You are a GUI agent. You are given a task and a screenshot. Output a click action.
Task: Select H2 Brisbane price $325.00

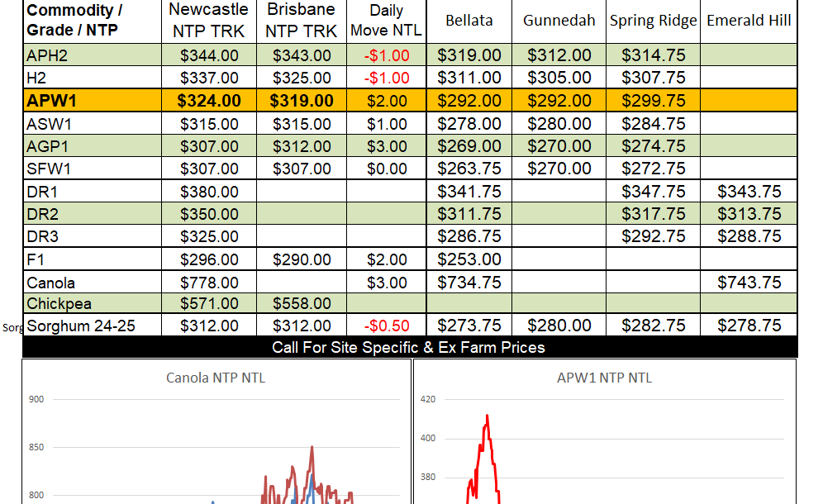(x=302, y=78)
